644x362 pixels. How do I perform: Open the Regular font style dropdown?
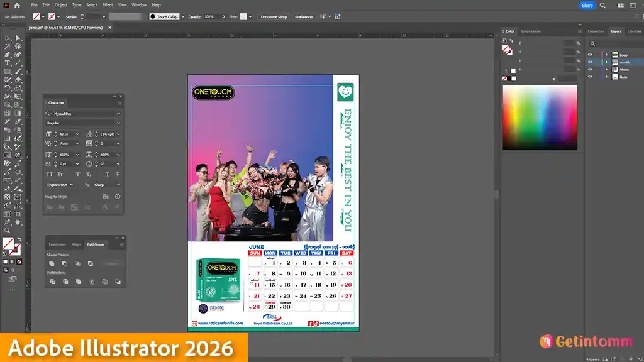click(x=118, y=123)
